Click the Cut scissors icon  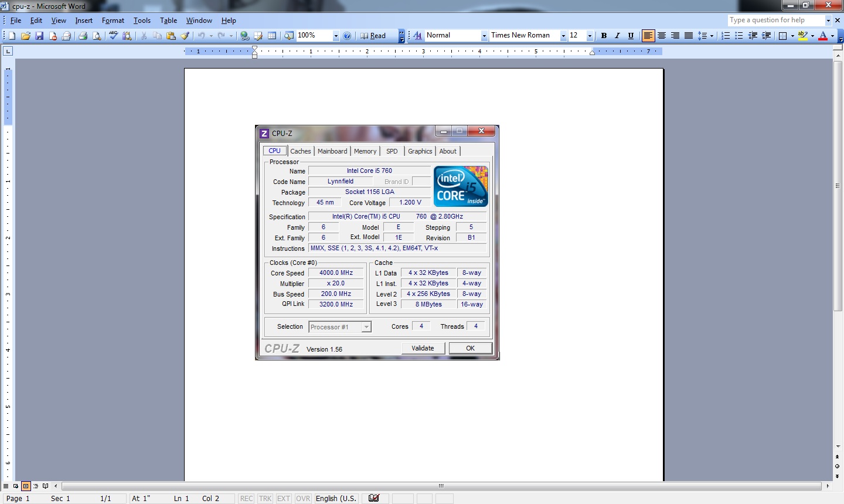click(x=144, y=36)
